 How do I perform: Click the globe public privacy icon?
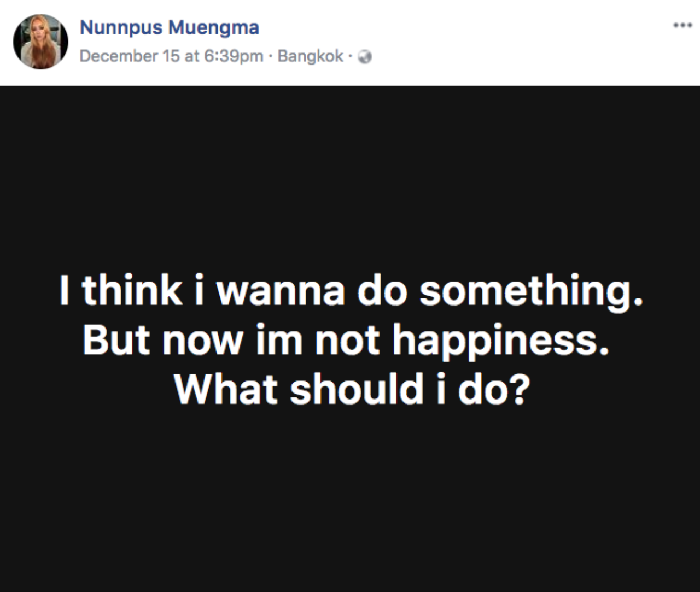pos(366,56)
